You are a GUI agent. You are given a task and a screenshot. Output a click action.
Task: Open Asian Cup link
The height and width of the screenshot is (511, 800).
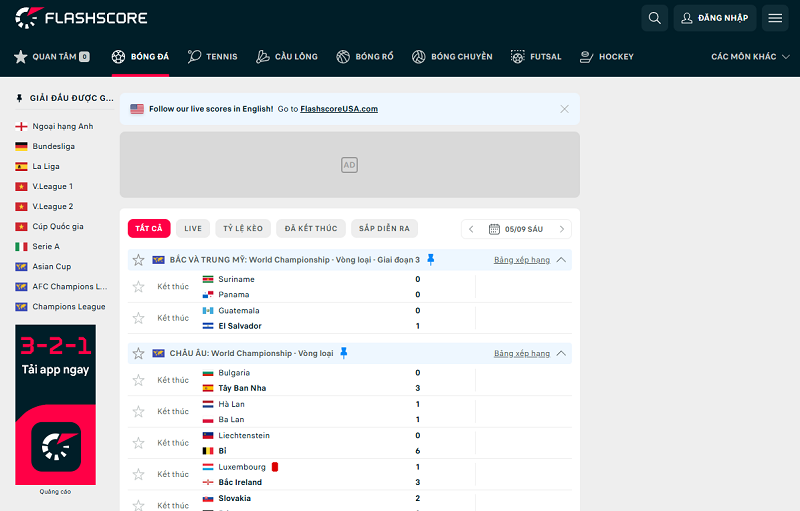pos(43,266)
